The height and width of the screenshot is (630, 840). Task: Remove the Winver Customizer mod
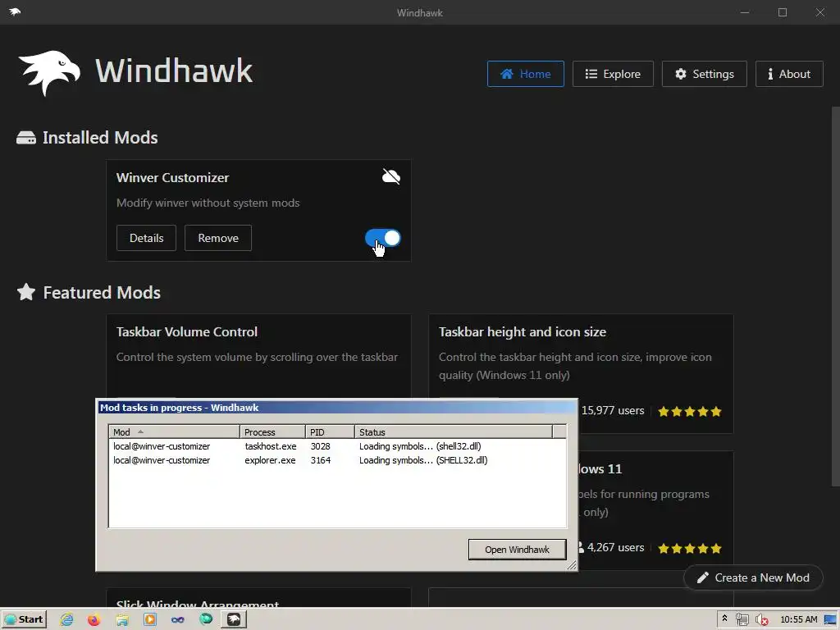pyautogui.click(x=218, y=238)
